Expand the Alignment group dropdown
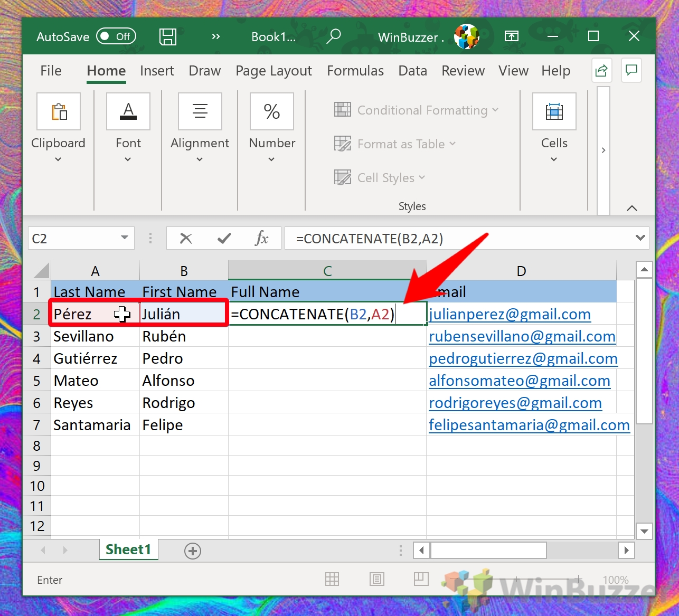Image resolution: width=679 pixels, height=616 pixels. pos(200,159)
